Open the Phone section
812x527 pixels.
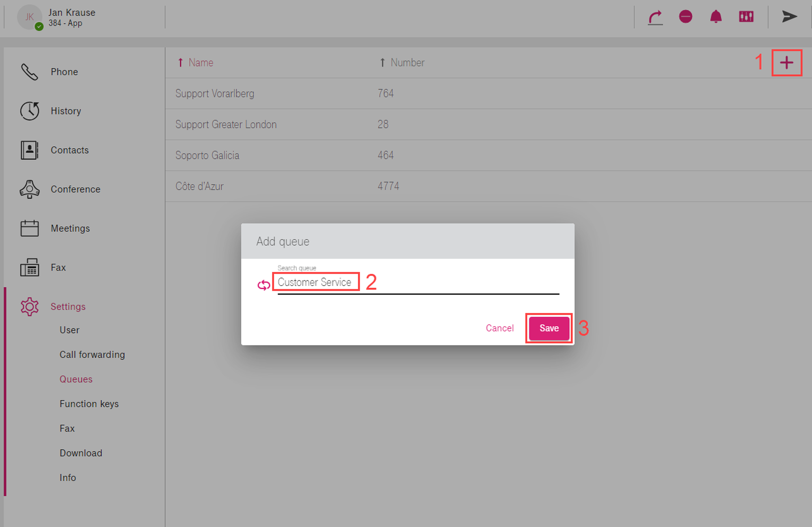(64, 72)
